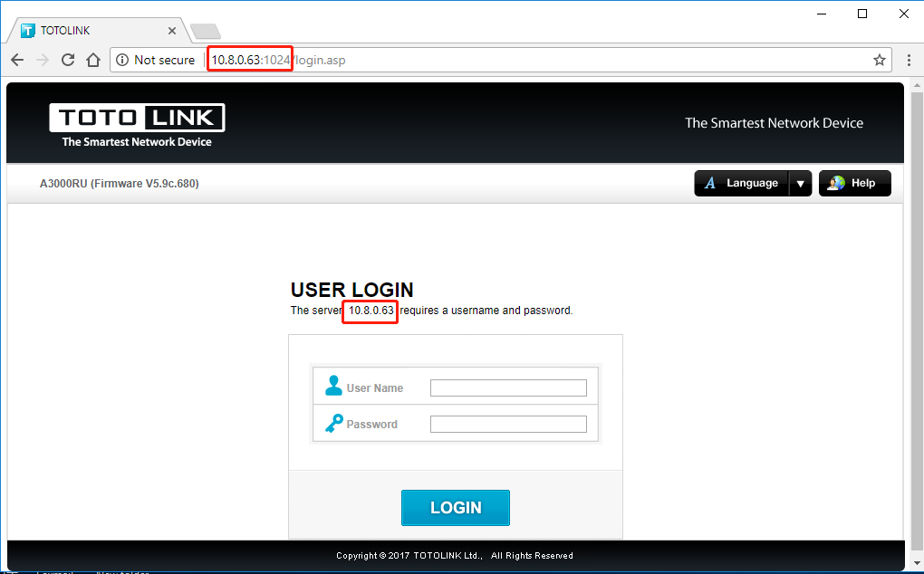This screenshot has height=574, width=924.
Task: Reload the TOTOLINK login page
Action: 68,60
